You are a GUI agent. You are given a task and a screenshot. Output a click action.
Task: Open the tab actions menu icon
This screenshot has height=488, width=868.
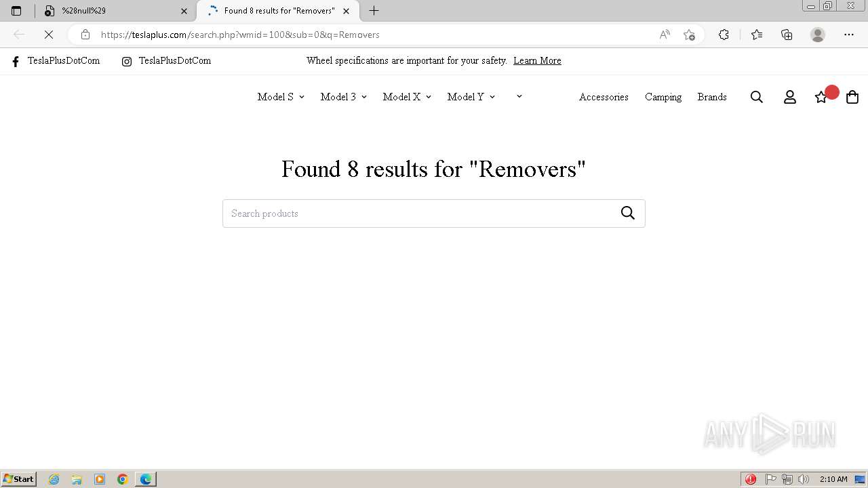(x=16, y=11)
